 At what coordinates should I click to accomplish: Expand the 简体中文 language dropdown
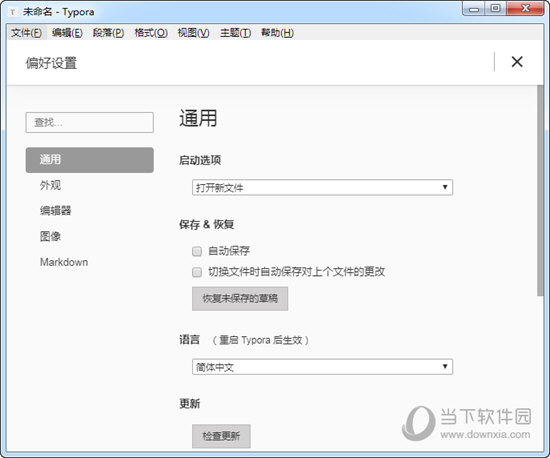(322, 367)
